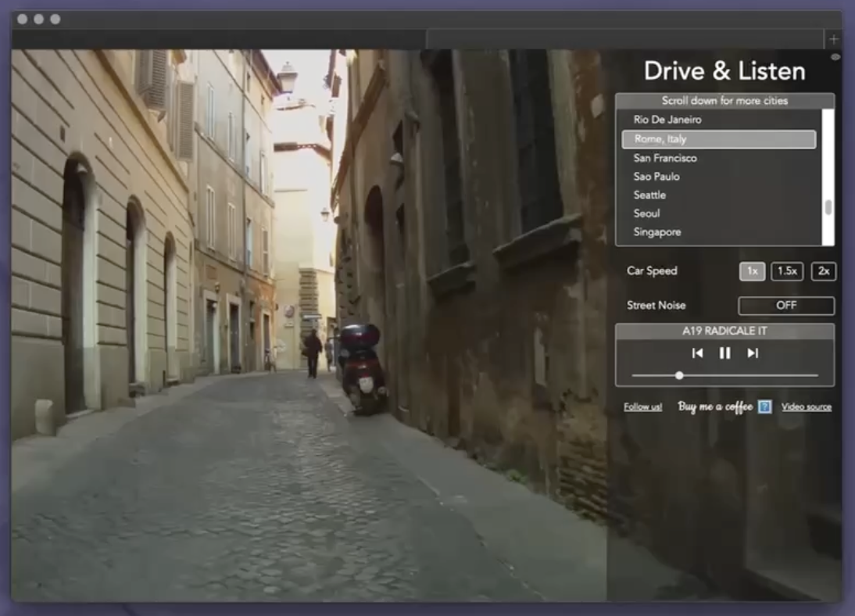Set car speed to 1.5x

(787, 271)
